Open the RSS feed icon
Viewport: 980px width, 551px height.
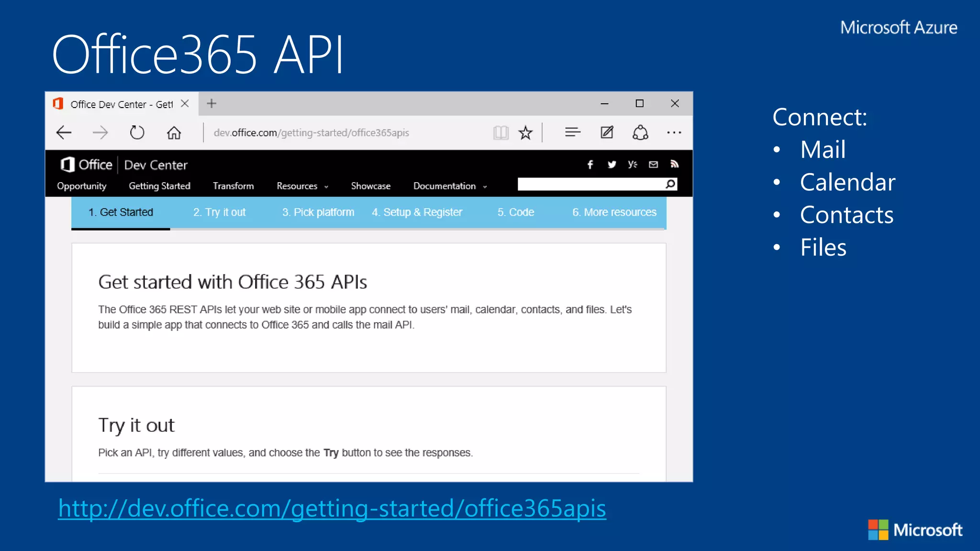click(x=675, y=164)
